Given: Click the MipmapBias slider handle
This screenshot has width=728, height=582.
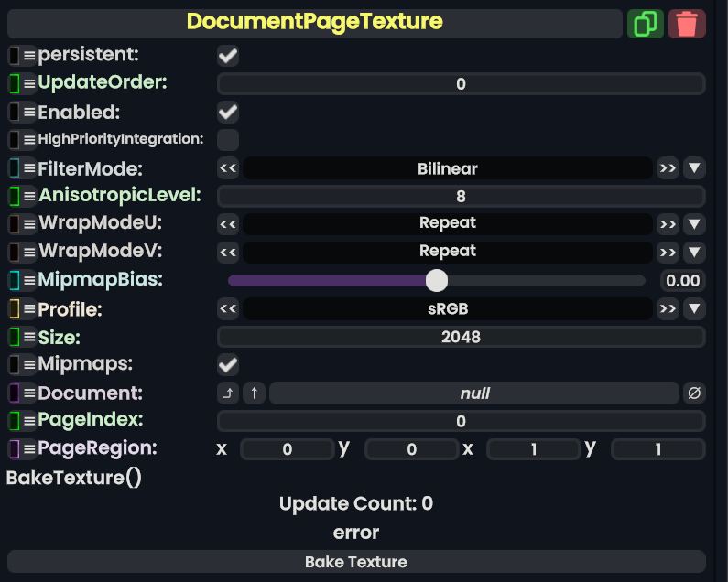Looking at the screenshot, I should click(437, 280).
